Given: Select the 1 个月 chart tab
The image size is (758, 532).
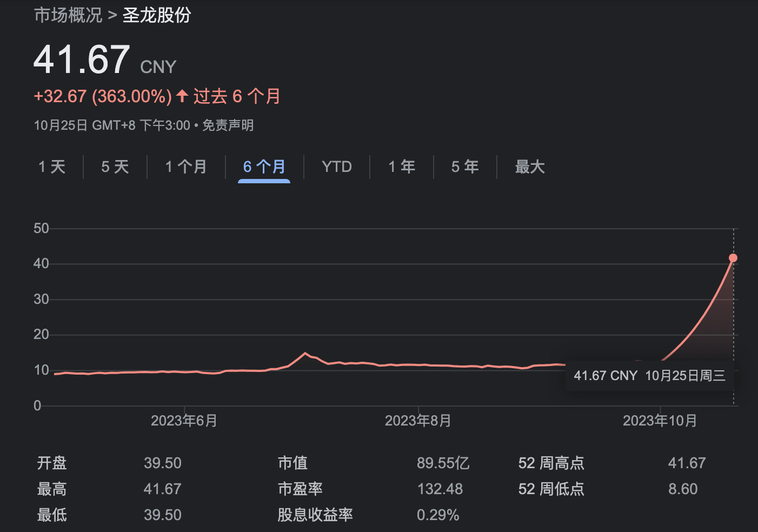Looking at the screenshot, I should pos(186,167).
